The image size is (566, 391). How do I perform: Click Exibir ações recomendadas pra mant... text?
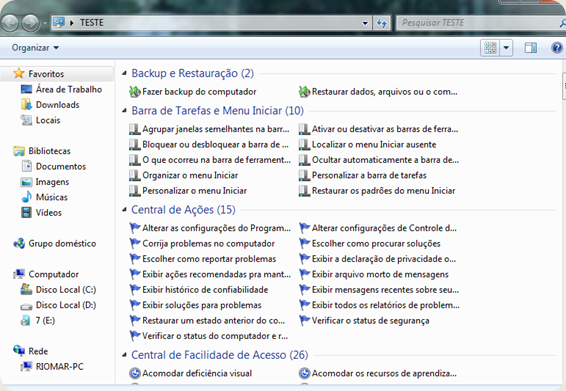point(216,274)
